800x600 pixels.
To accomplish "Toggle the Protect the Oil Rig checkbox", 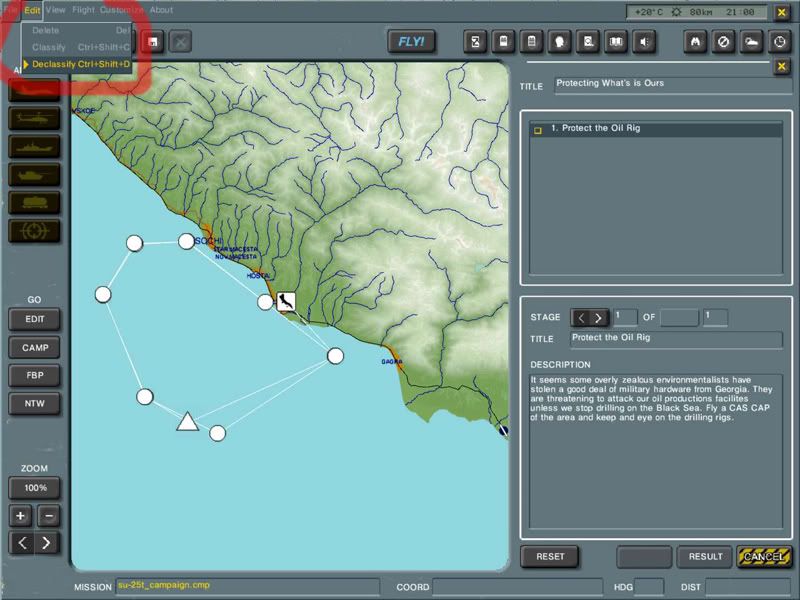I will pos(538,130).
